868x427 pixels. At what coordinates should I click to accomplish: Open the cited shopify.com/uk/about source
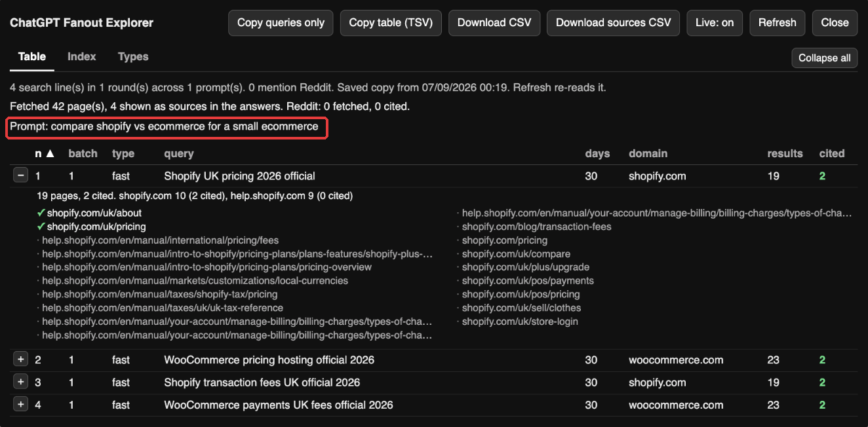(x=94, y=213)
